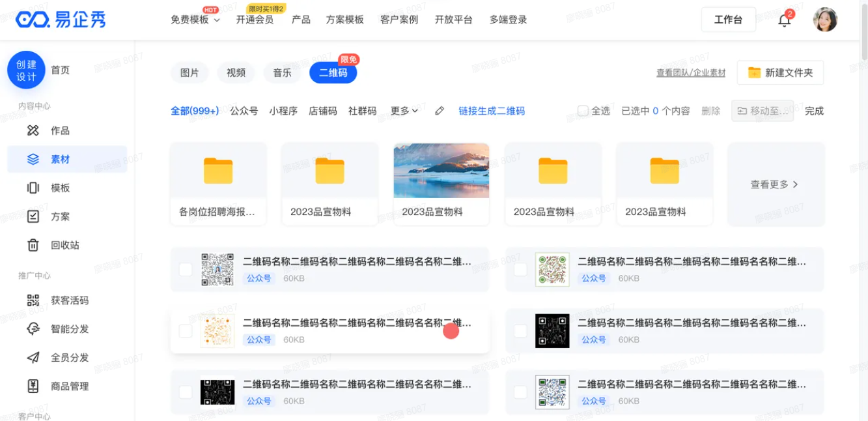
Task: Click the 易企秀 logo
Action: click(x=61, y=20)
